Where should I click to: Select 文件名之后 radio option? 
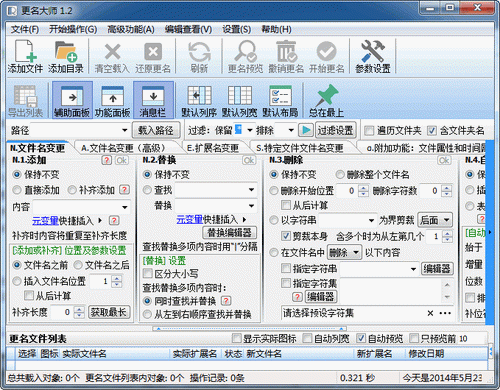pos(78,265)
